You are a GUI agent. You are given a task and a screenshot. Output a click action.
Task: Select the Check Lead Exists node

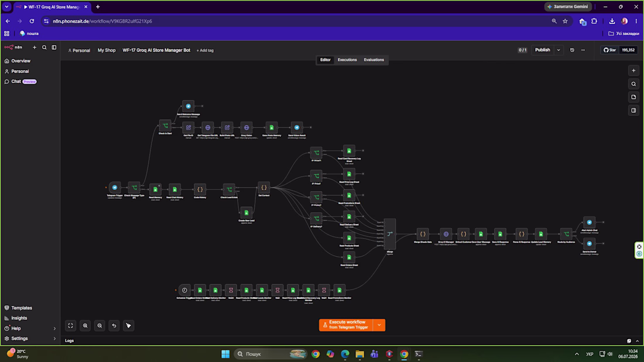point(229,189)
